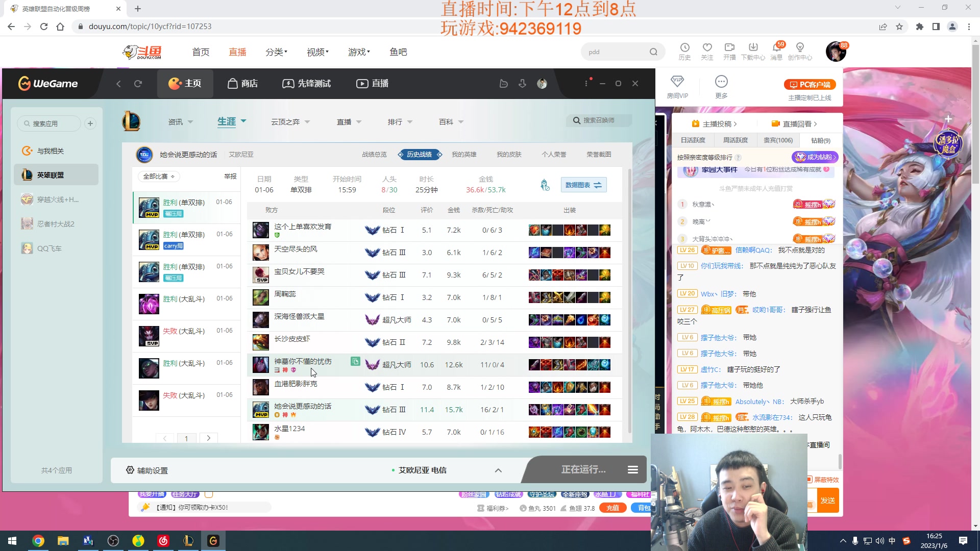Click the orange 发送 button

(827, 500)
